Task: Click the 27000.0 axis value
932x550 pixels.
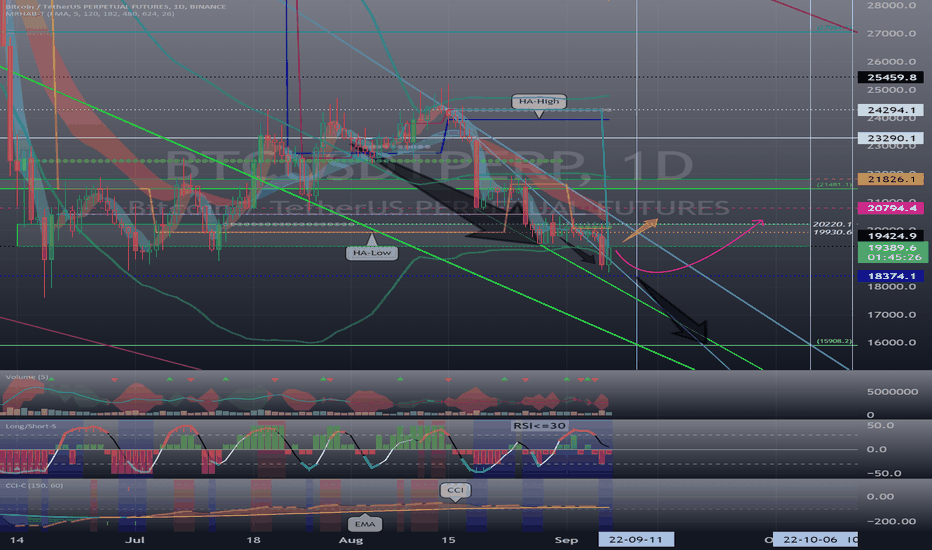Action: coord(891,33)
